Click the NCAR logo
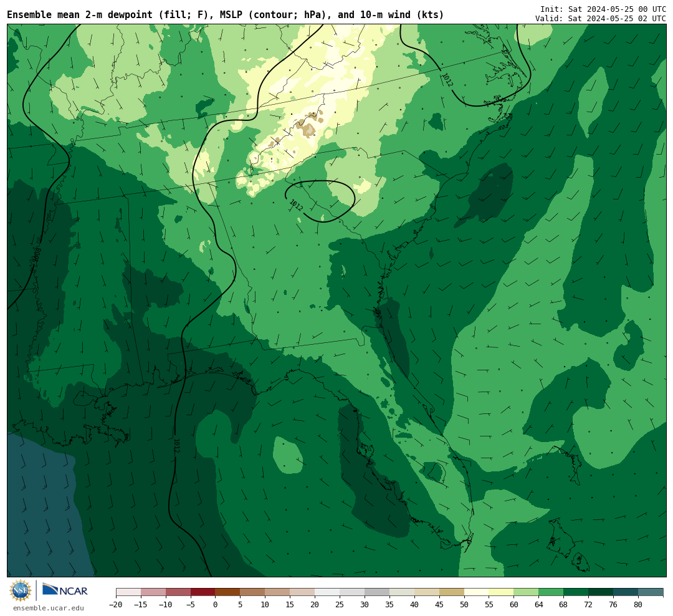This screenshot has height=616, width=673. 65,590
